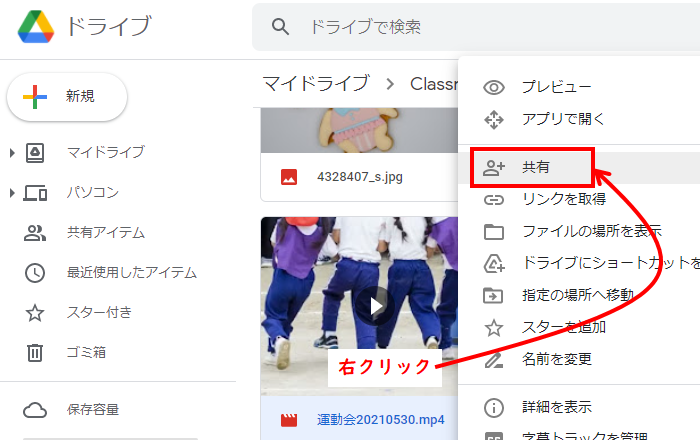Image resolution: width=700 pixels, height=440 pixels.
Task: Click the スターを追加 star icon in menu
Action: click(x=493, y=326)
